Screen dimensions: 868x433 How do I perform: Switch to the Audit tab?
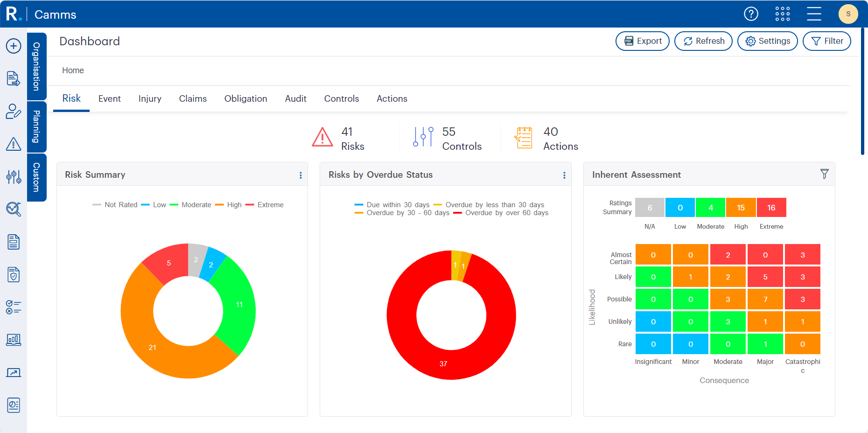point(296,98)
